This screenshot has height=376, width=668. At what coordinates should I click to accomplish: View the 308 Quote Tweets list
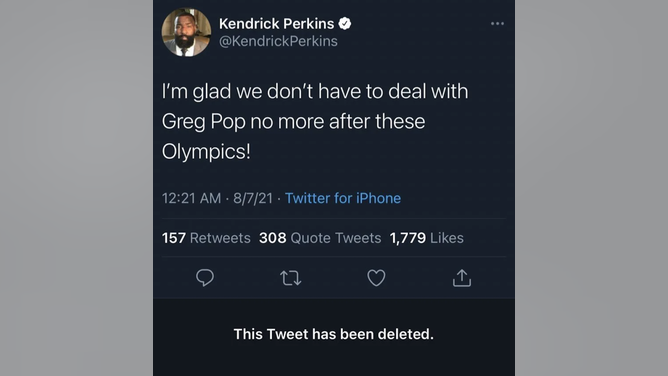320,238
